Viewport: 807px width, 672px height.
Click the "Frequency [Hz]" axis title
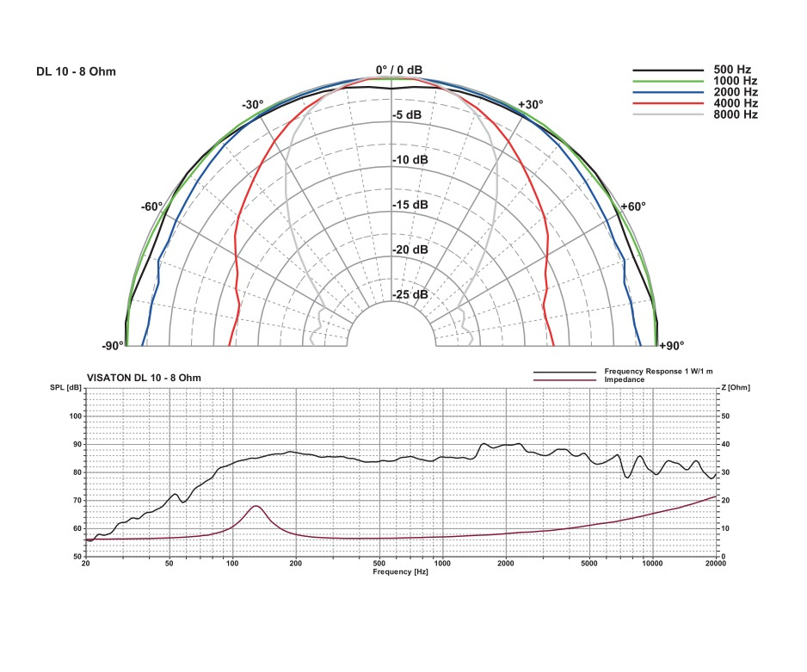[400, 571]
